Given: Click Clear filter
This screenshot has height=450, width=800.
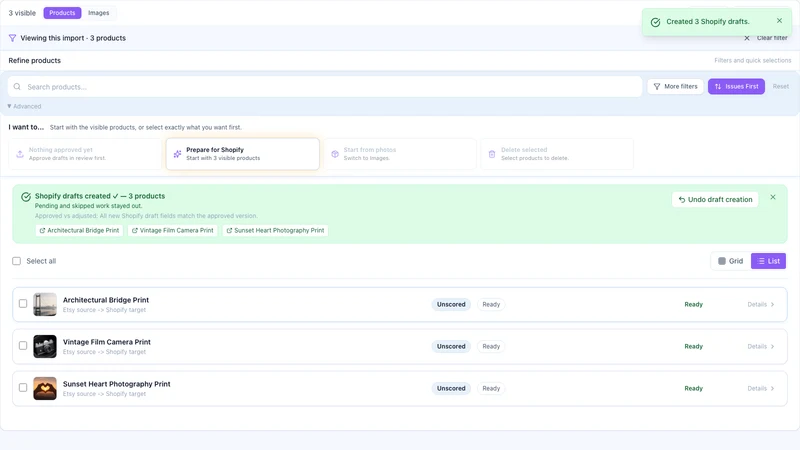Looking at the screenshot, I should pyautogui.click(x=766, y=38).
